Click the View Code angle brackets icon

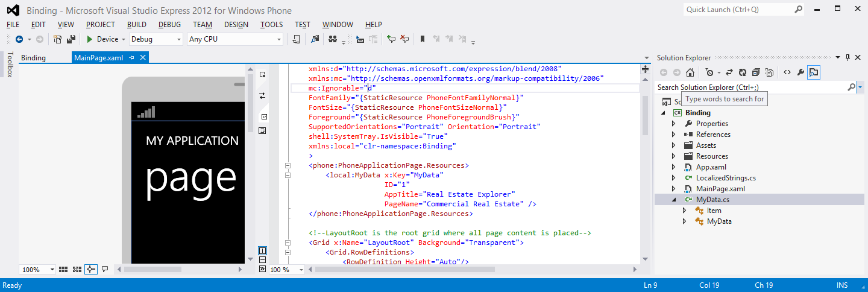pyautogui.click(x=787, y=72)
